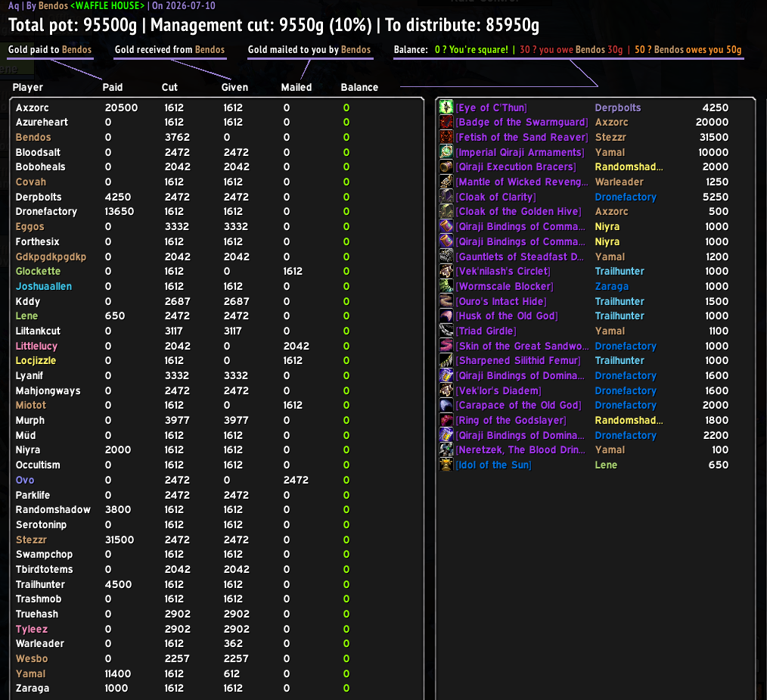Click the Cut column header
Viewport: 767px width, 700px height.
(x=169, y=88)
